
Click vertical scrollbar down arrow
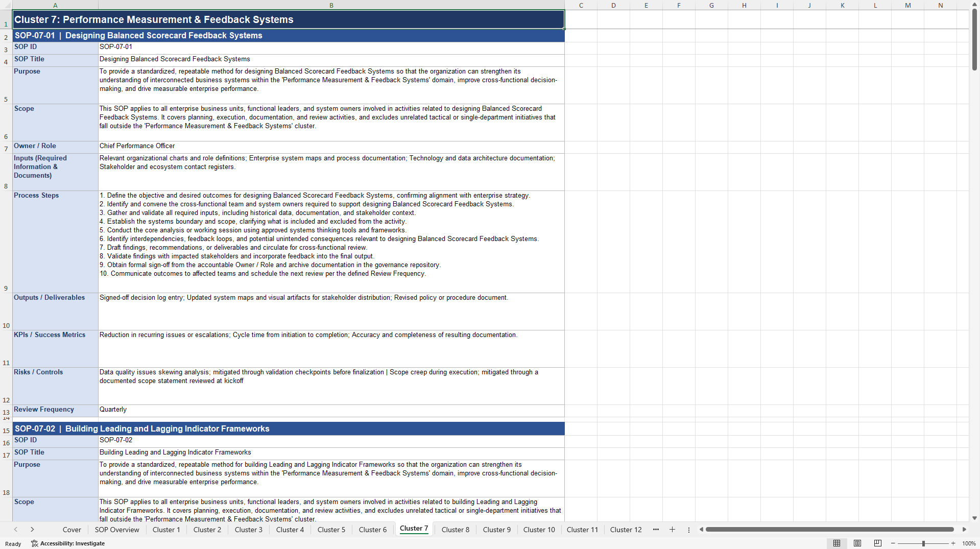pyautogui.click(x=974, y=518)
